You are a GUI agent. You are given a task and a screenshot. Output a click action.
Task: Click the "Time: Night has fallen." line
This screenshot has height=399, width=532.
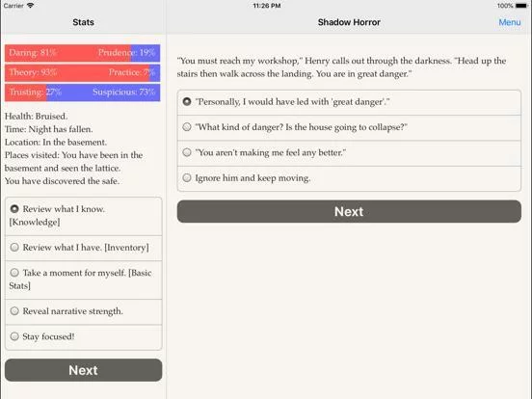coord(48,129)
